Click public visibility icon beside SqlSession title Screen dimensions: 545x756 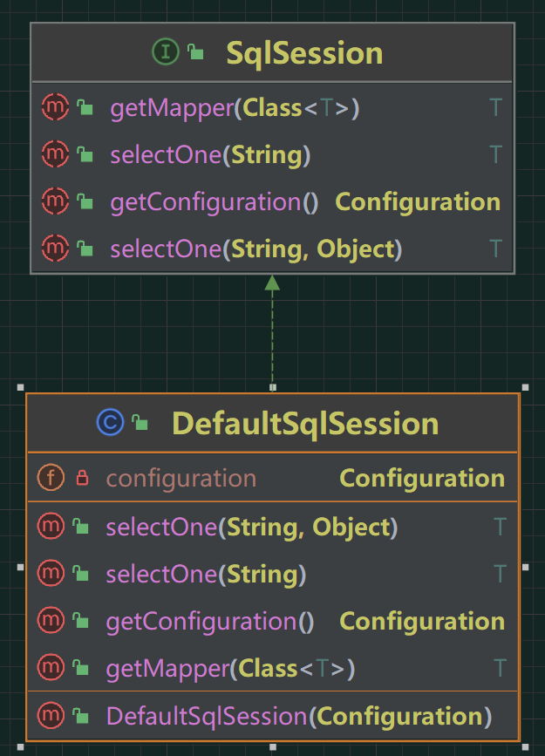[195, 51]
